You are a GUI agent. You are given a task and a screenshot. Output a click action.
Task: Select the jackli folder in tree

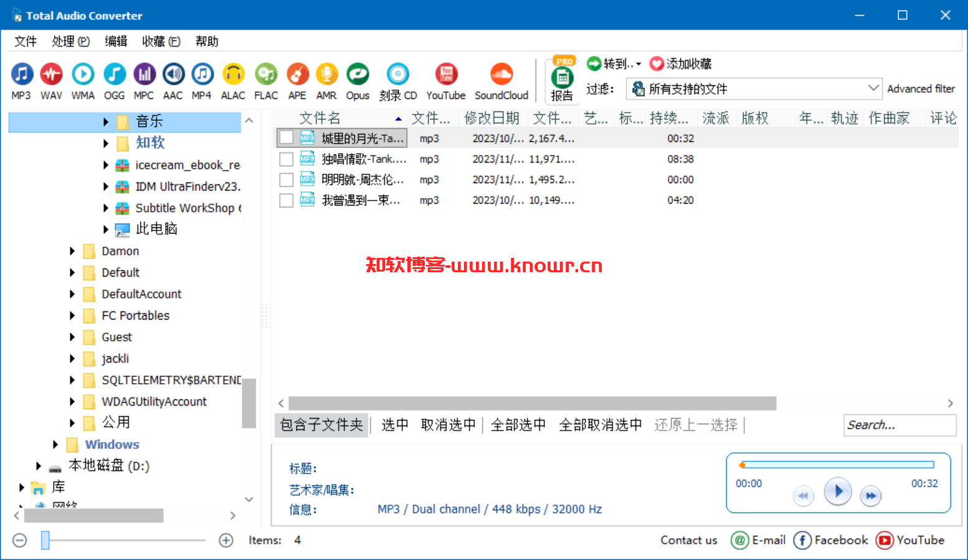click(115, 359)
